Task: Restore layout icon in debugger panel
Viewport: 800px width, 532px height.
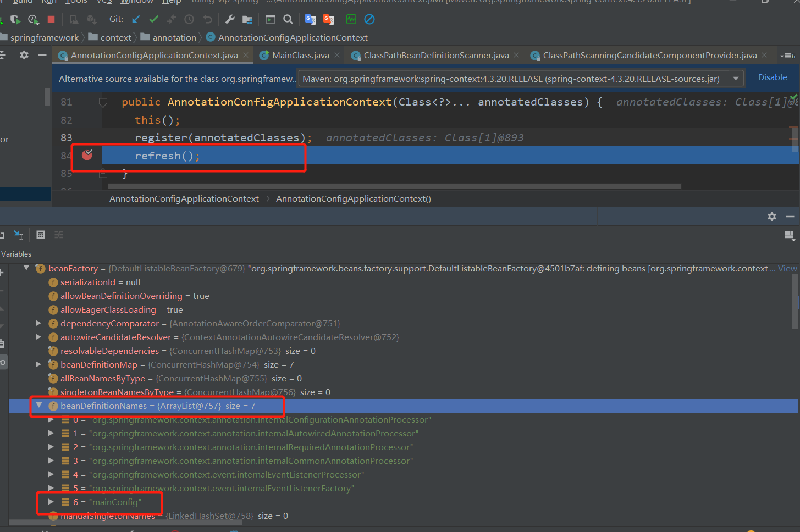Action: [x=789, y=235]
